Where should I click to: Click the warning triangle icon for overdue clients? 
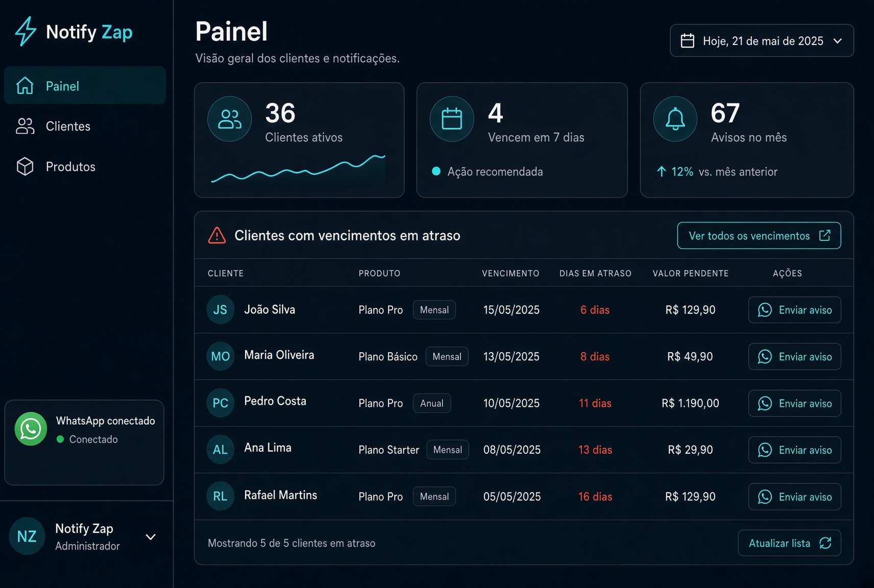point(217,235)
